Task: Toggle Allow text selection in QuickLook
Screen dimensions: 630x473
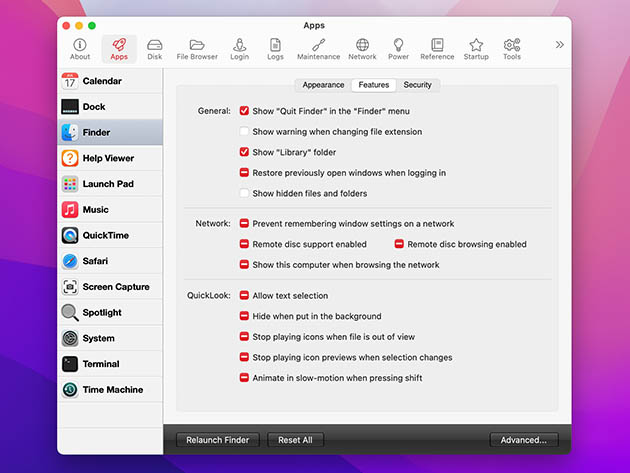Action: [244, 296]
